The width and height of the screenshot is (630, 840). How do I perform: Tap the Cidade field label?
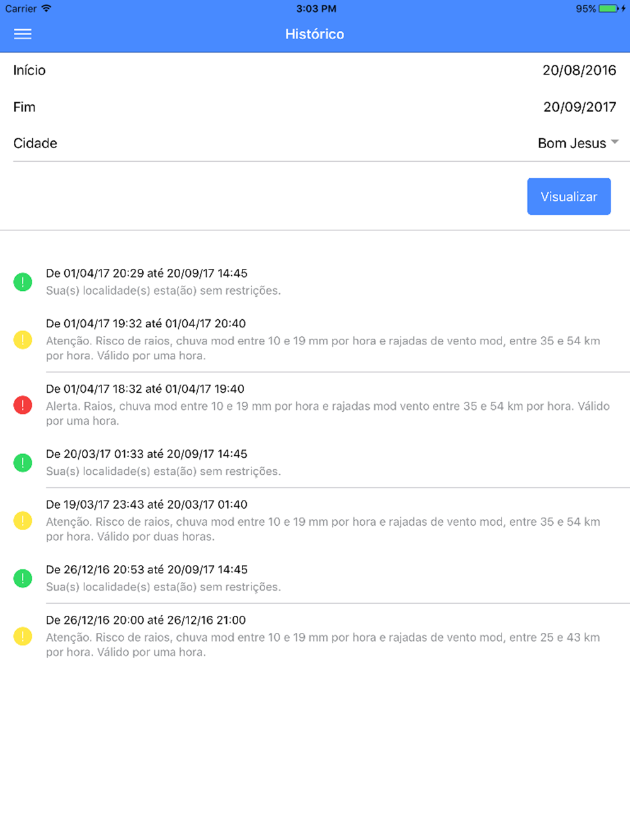click(x=35, y=144)
